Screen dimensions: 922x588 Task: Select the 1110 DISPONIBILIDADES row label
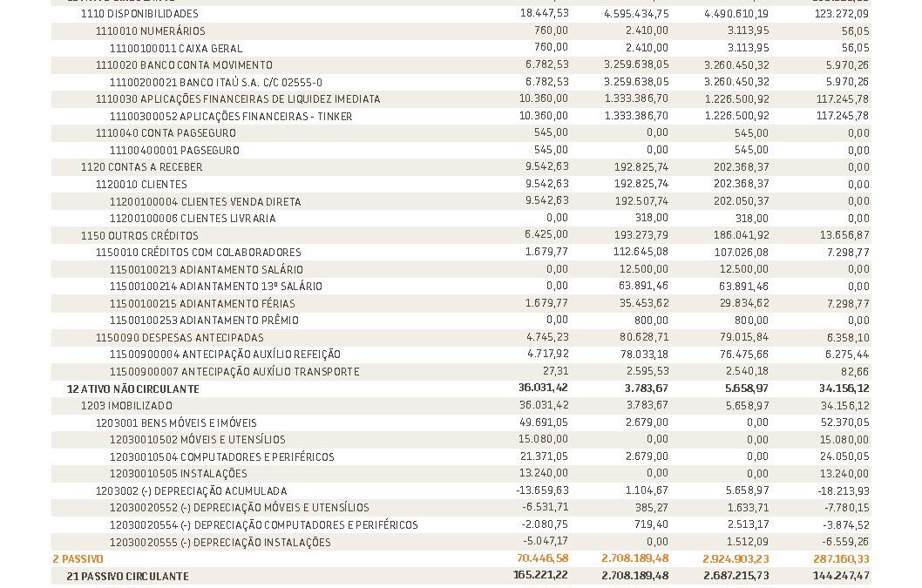[x=139, y=14]
